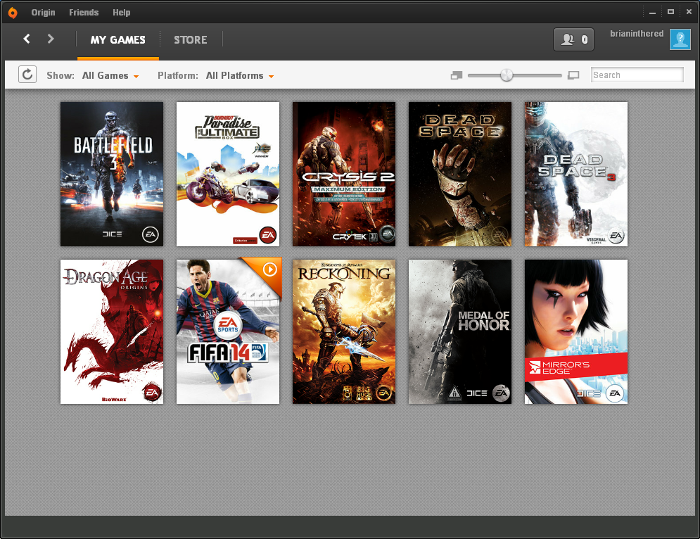The height and width of the screenshot is (539, 700).
Task: Select the Dead Space 3 tile
Action: click(x=576, y=174)
